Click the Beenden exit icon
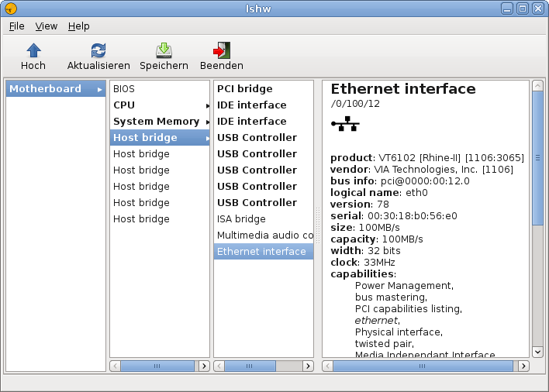The height and width of the screenshot is (392, 549). (222, 51)
